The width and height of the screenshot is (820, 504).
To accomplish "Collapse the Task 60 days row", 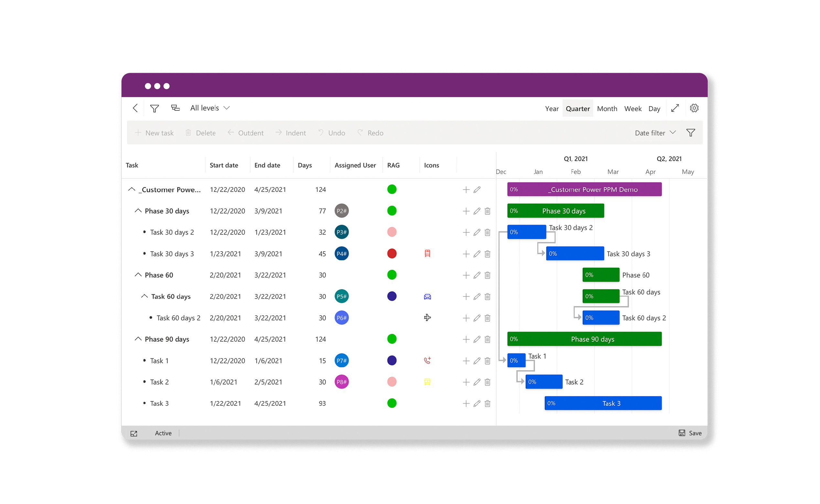I will click(x=144, y=296).
